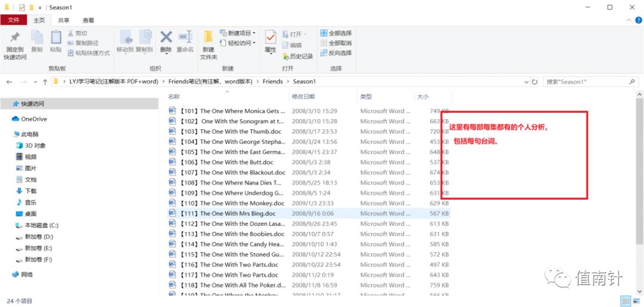This screenshot has width=644, height=307.
Task: Open the recent locations dropdown
Action: click(35, 82)
